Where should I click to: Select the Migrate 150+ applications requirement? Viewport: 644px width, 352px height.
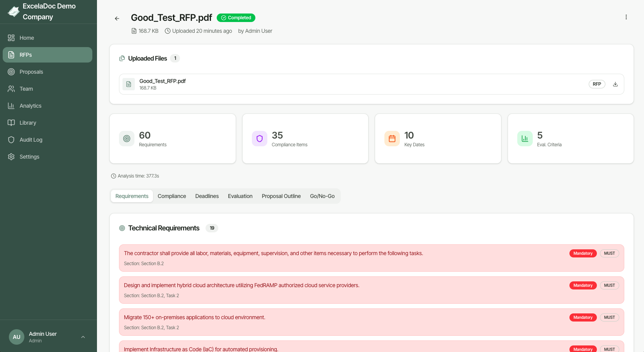click(x=372, y=322)
